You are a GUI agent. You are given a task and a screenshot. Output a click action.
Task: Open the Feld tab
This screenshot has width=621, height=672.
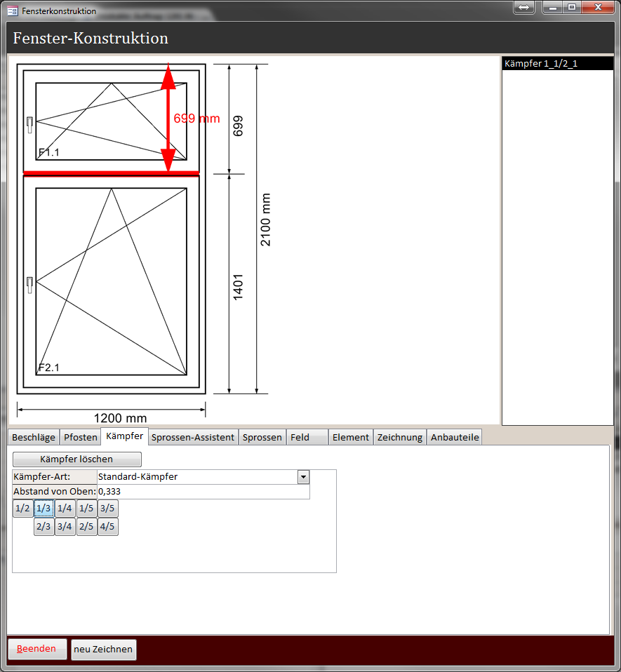click(x=307, y=437)
